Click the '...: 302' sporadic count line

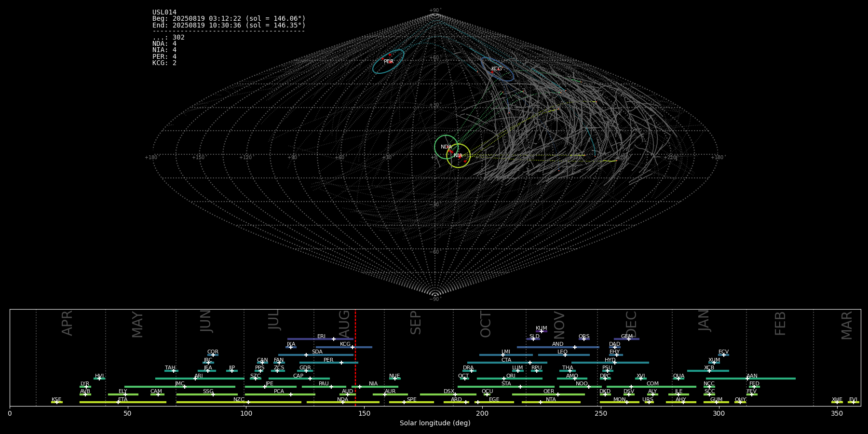[168, 38]
